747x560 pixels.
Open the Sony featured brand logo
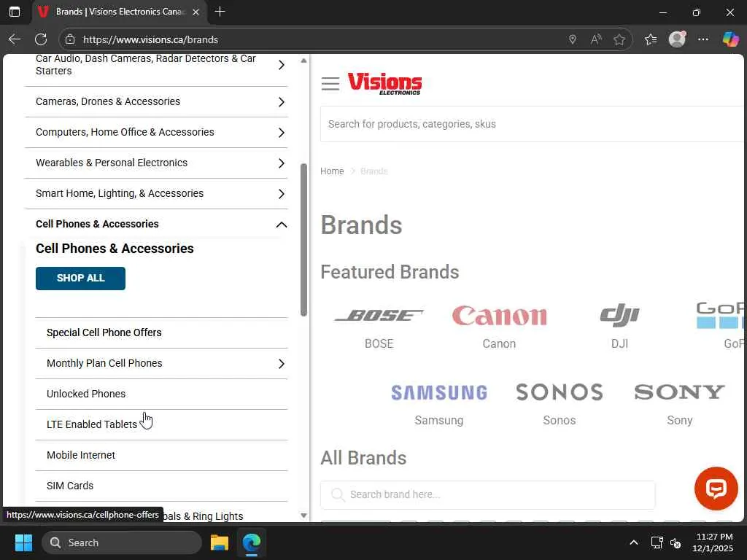coord(679,392)
